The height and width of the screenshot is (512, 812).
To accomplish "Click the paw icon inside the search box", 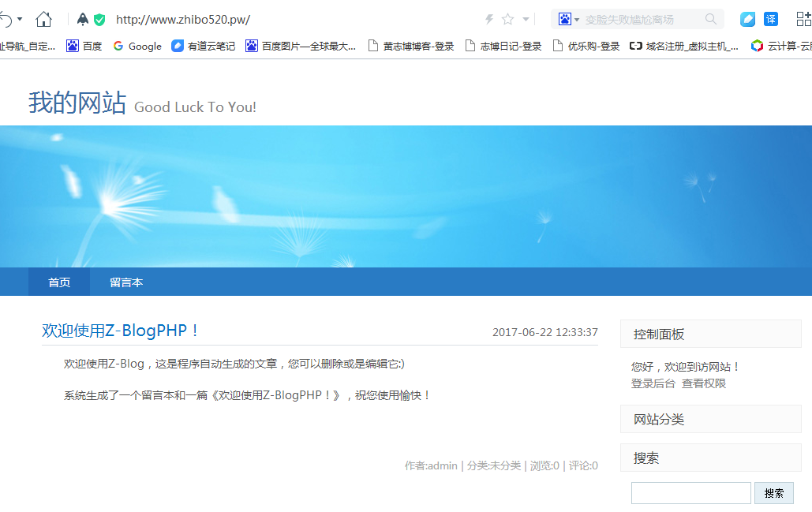I will coord(563,19).
